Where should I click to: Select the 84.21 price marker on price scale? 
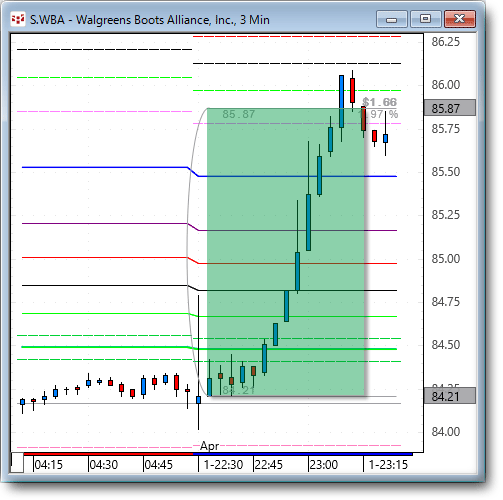coord(449,396)
